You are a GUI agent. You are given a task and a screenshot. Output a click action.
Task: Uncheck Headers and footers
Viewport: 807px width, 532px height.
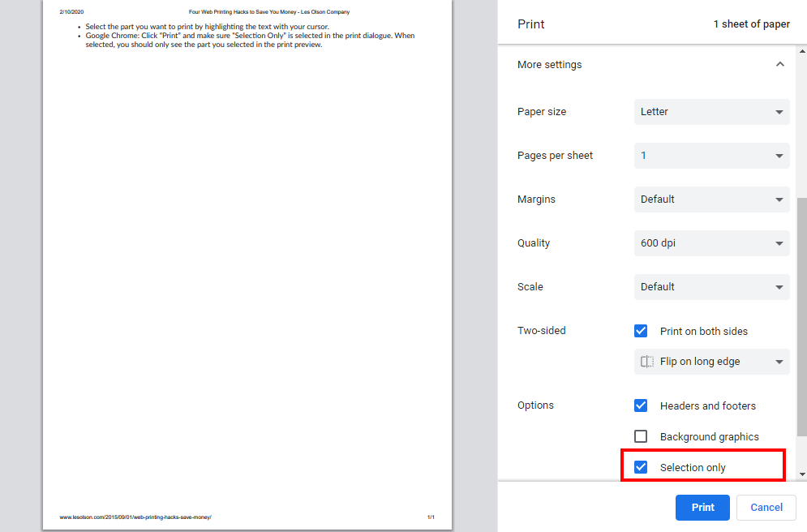click(641, 405)
